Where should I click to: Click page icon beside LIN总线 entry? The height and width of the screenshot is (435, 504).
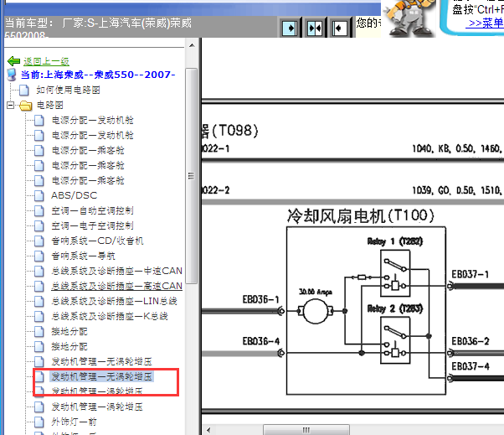[39, 301]
